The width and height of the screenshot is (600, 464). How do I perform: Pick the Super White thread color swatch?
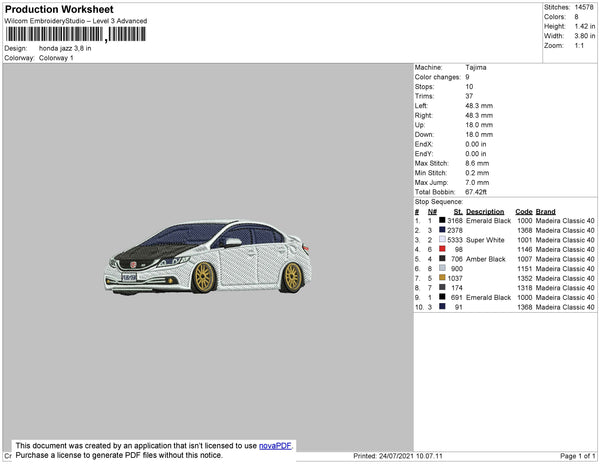tap(441, 240)
